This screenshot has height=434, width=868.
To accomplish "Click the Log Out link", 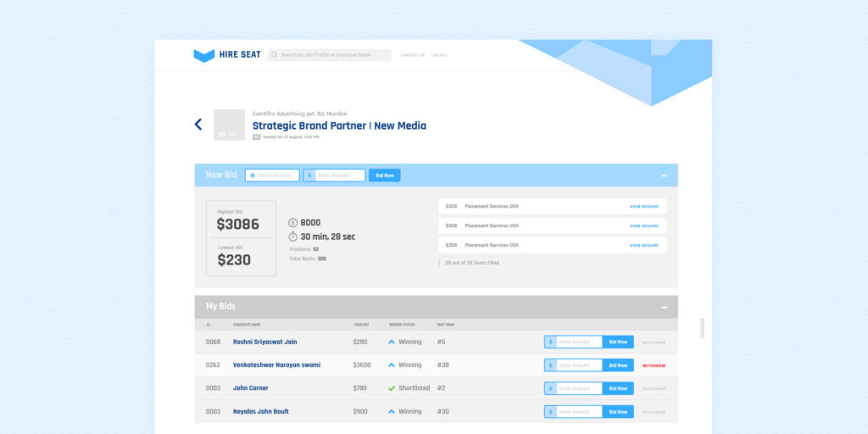I will [x=440, y=55].
